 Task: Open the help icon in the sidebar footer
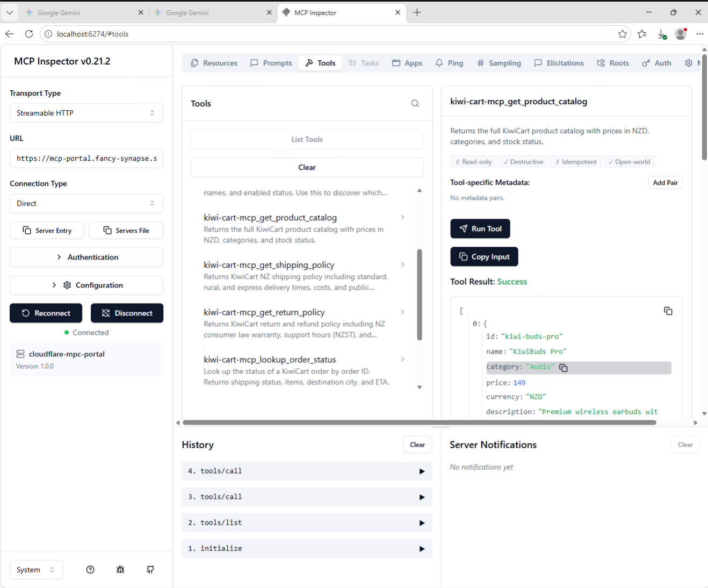(90, 570)
